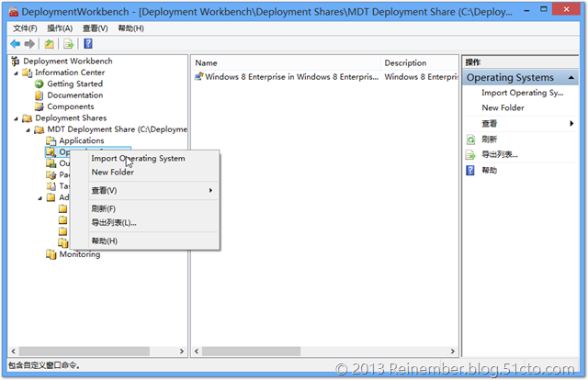Click the Export list toolbar icon

pos(69,44)
